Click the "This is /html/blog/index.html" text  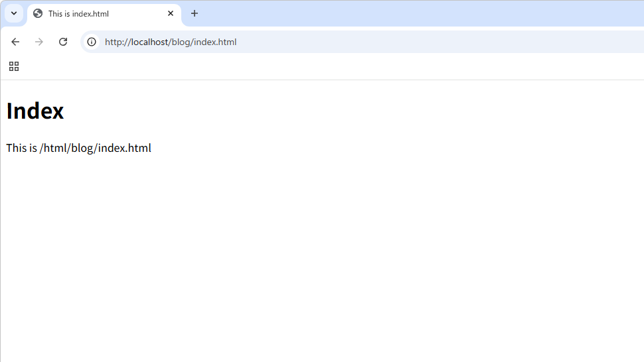79,148
